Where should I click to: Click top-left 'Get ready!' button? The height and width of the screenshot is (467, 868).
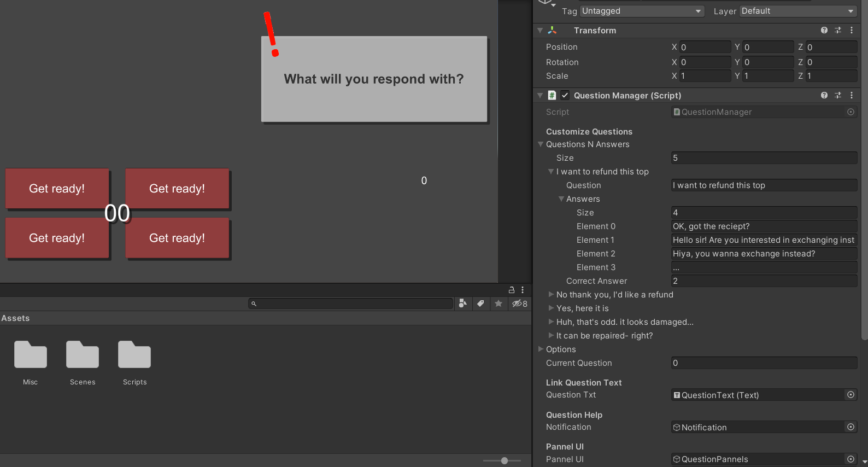tap(57, 189)
